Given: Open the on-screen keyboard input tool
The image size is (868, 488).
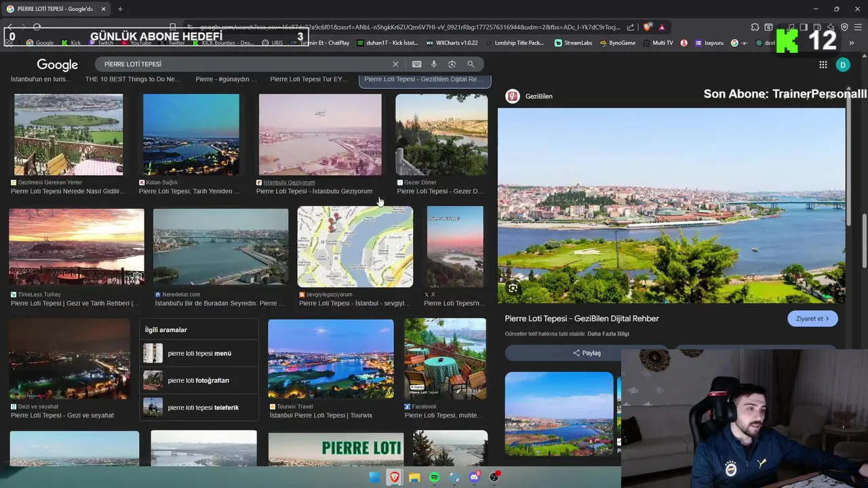Looking at the screenshot, I should (x=416, y=64).
